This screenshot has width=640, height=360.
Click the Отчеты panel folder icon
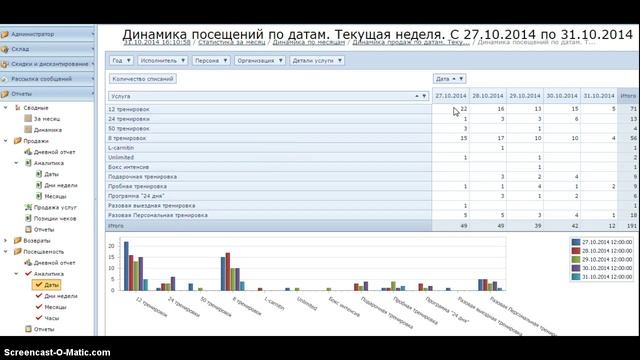point(4,94)
